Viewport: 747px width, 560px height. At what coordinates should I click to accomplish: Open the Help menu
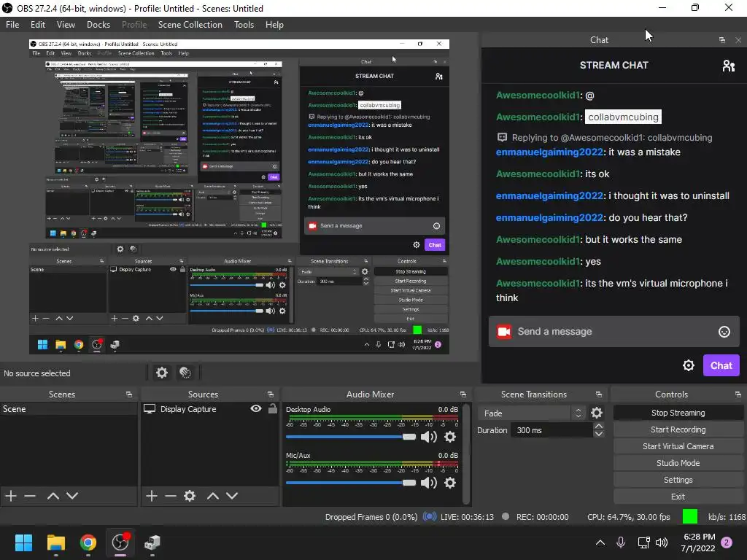[274, 25]
